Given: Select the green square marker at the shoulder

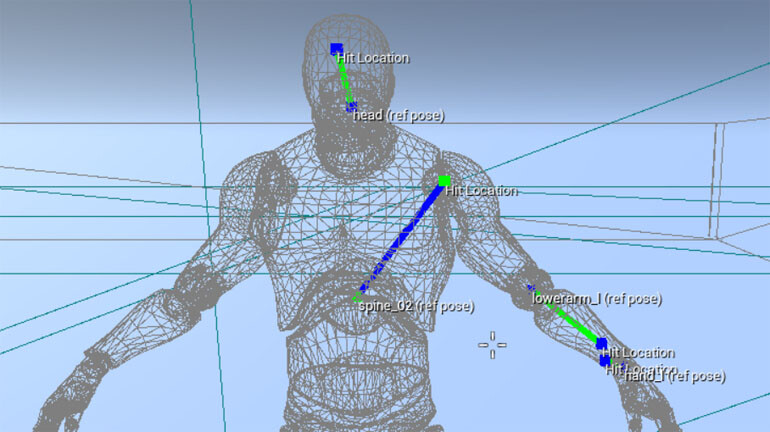Looking at the screenshot, I should (444, 181).
